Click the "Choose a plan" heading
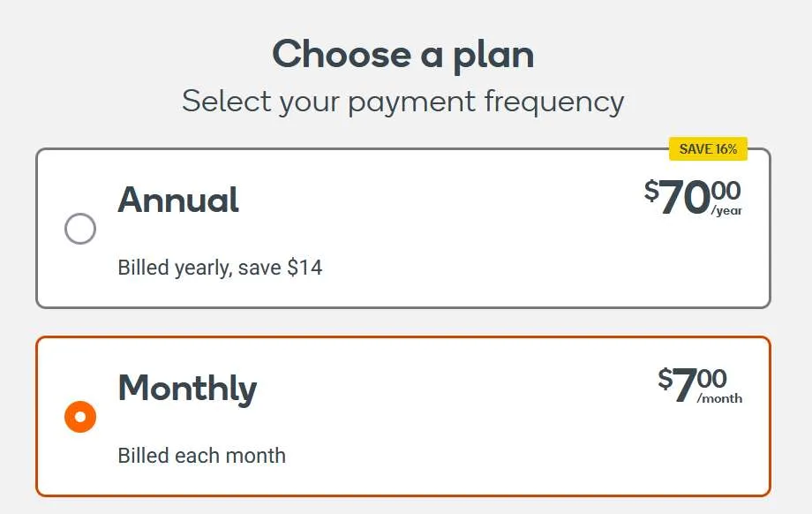The image size is (812, 514). pyautogui.click(x=403, y=55)
